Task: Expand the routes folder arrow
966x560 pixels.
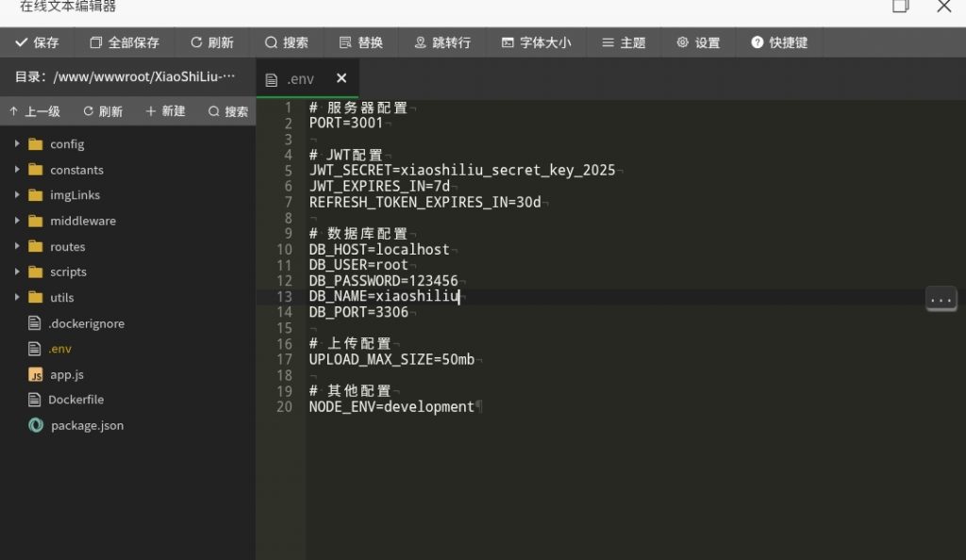Action: click(17, 246)
